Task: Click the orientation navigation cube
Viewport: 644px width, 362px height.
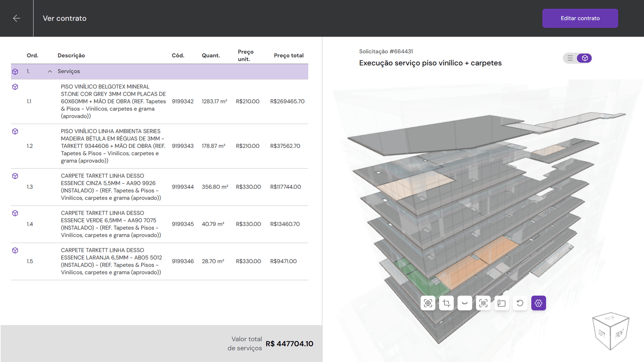Action: point(611,331)
